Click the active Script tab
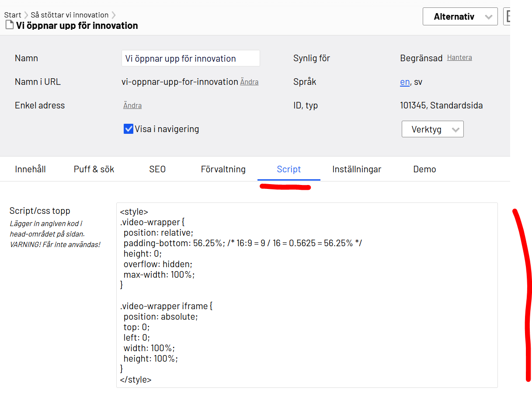This screenshot has height=401, width=532. click(x=289, y=169)
